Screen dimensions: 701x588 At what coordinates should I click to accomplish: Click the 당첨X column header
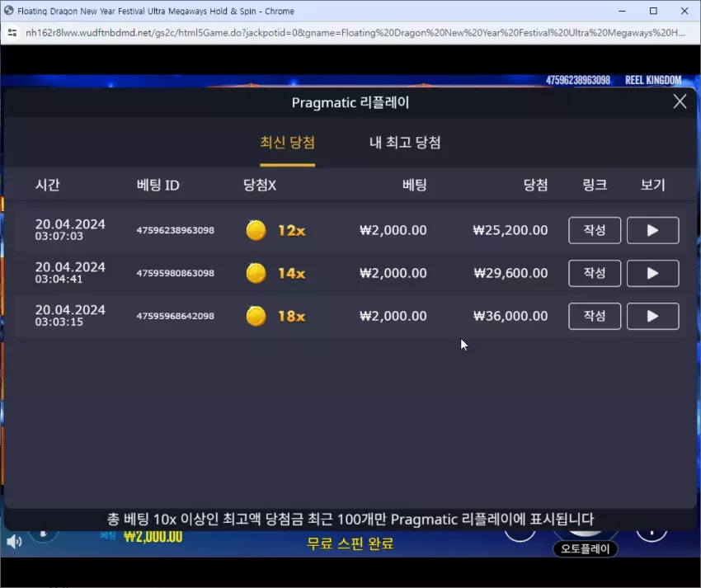coord(259,185)
